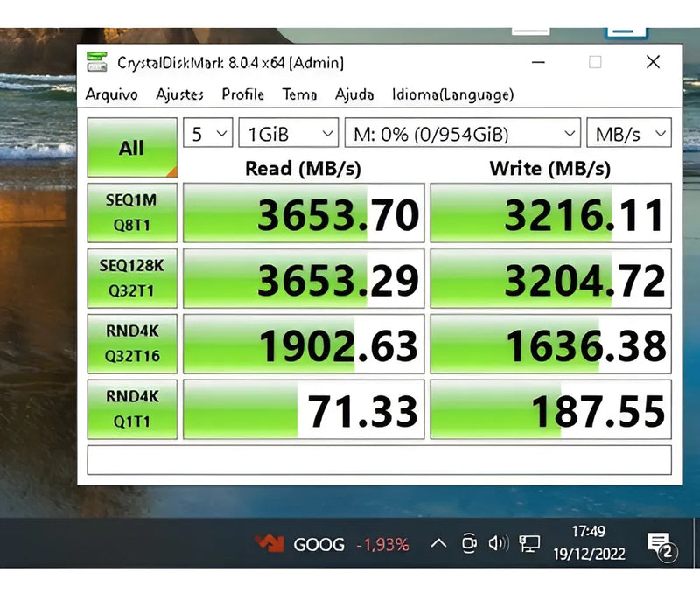700x600 pixels.
Task: Click the network connection tray icon
Action: pos(528,544)
